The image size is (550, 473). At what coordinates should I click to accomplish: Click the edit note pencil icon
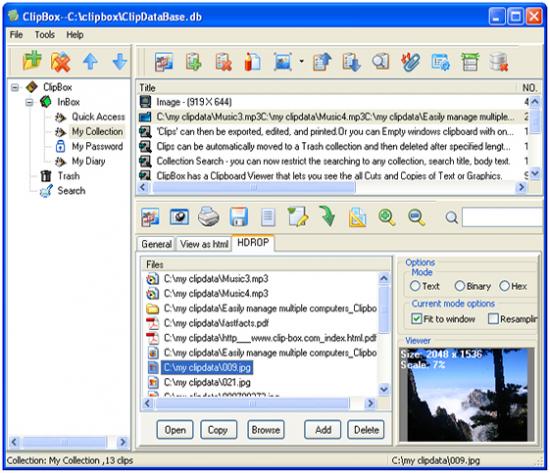click(298, 217)
